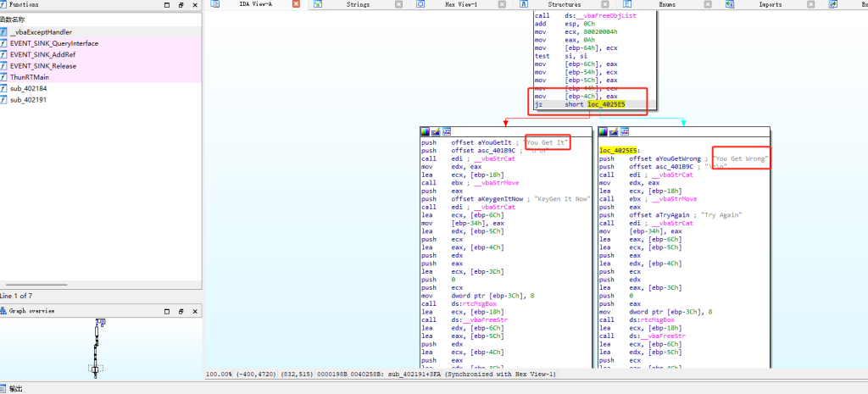Select the __vbaExceptHandler function icon

[3, 32]
